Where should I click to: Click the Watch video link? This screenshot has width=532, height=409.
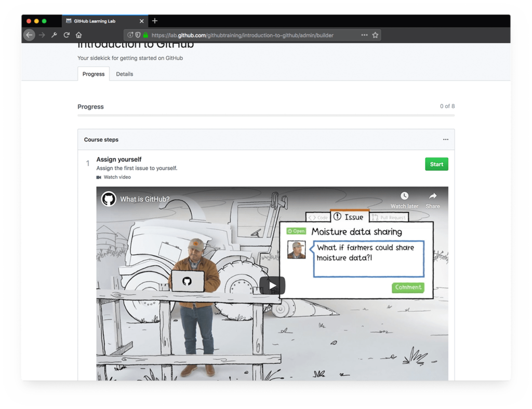pos(117,177)
